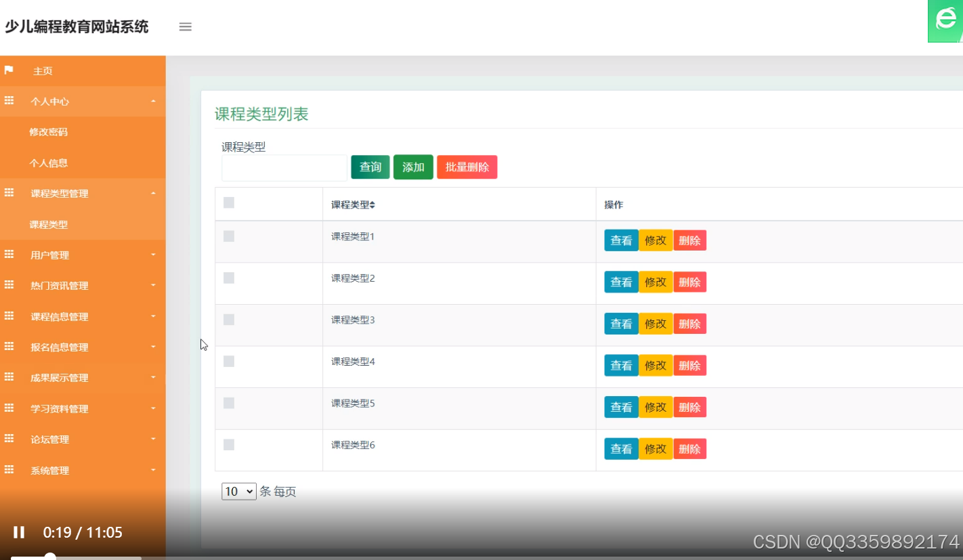
Task: Click the grid icon beside 系统管理
Action: point(9,470)
